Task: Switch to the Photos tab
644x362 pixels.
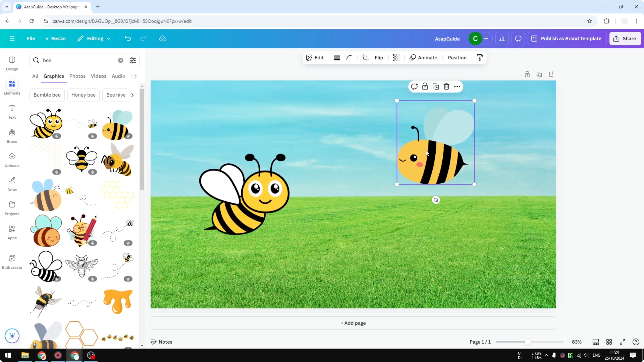Action: tap(77, 76)
